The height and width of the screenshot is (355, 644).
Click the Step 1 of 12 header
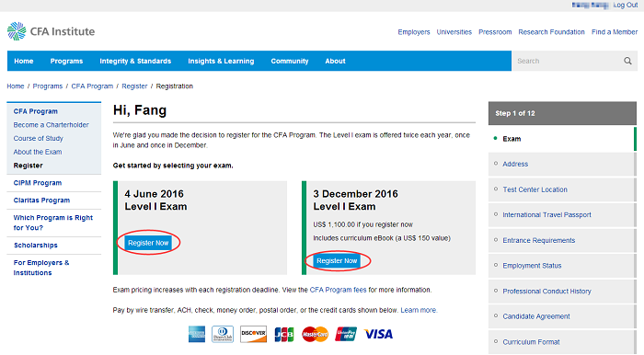point(562,113)
